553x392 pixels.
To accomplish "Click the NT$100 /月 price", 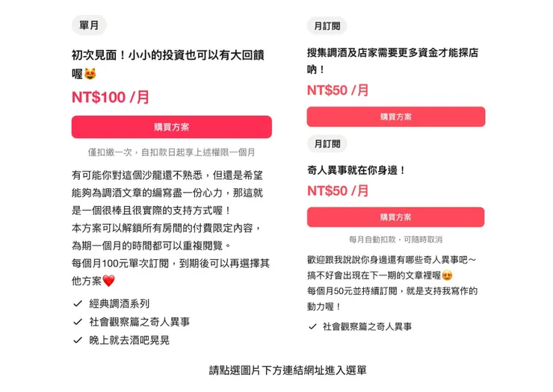I will [111, 97].
